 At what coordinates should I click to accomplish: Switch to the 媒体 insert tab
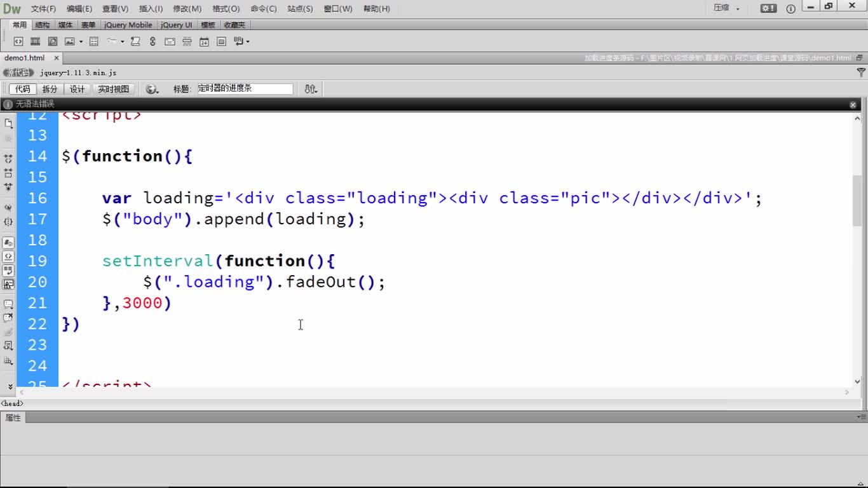click(65, 25)
